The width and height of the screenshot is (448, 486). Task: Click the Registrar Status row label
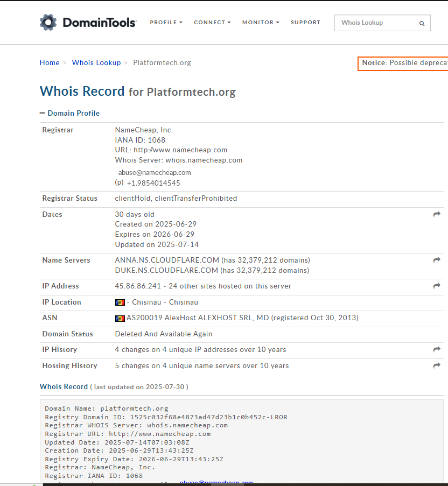pos(70,199)
